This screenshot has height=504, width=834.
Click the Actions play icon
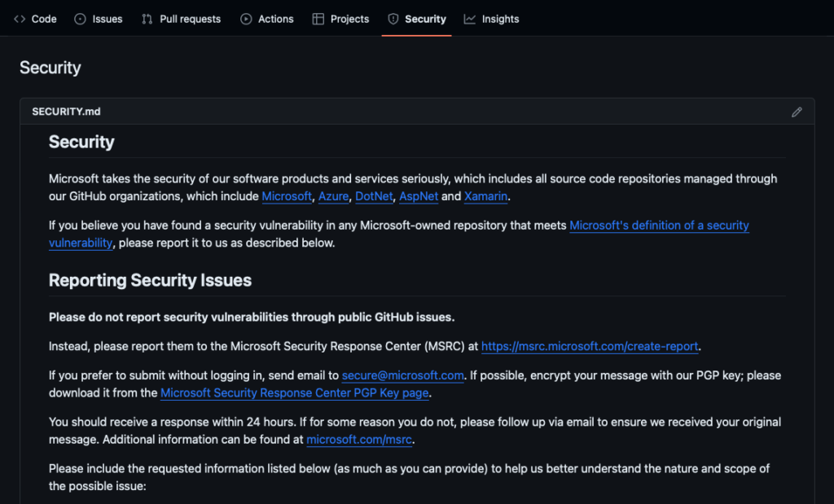coord(246,19)
